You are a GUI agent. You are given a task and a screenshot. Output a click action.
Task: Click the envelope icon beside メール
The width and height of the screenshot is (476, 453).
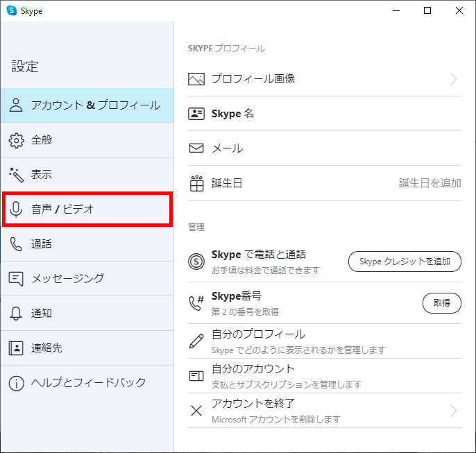[196, 148]
